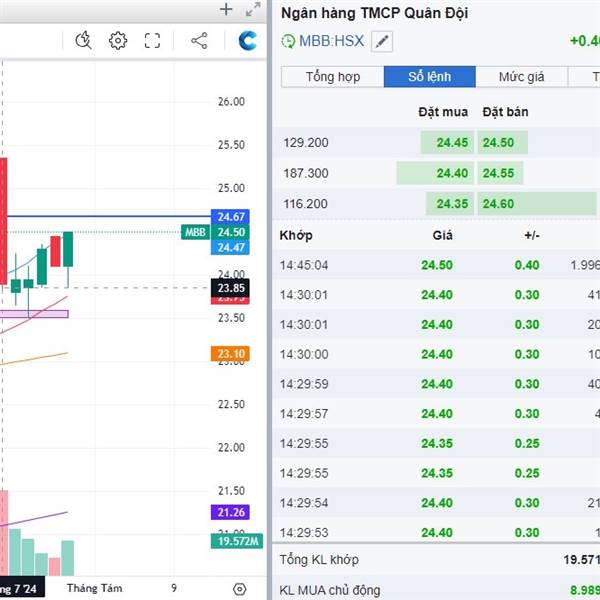The image size is (600, 600).
Task: Expand the chart panel with the diagonal arrows icon
Action: pyautogui.click(x=253, y=9)
